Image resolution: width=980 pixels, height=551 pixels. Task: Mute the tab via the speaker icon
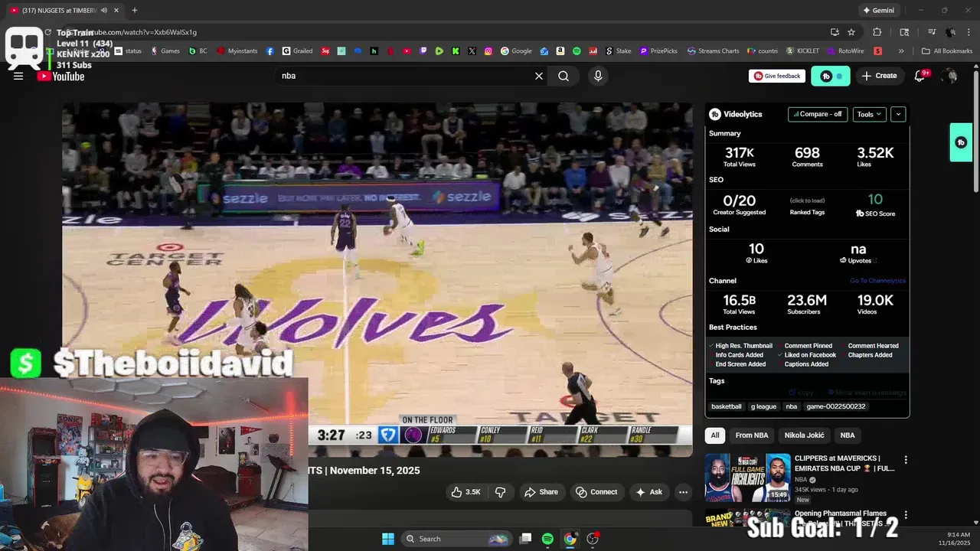104,11
